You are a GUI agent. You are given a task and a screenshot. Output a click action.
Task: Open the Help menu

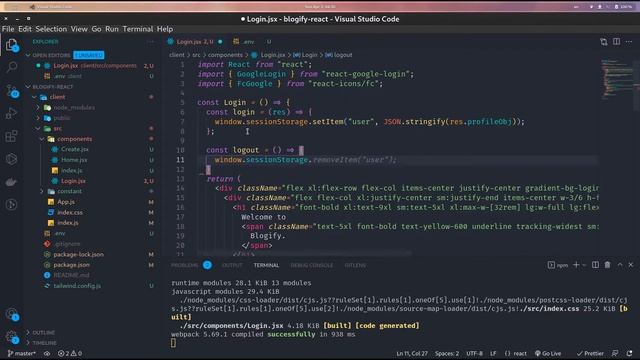click(165, 29)
